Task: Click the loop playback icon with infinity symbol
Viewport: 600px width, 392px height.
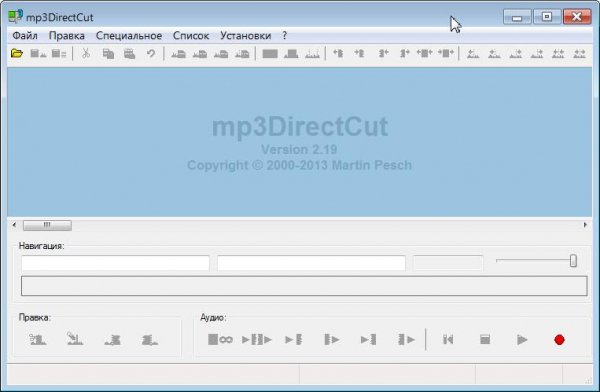Action: (x=220, y=340)
